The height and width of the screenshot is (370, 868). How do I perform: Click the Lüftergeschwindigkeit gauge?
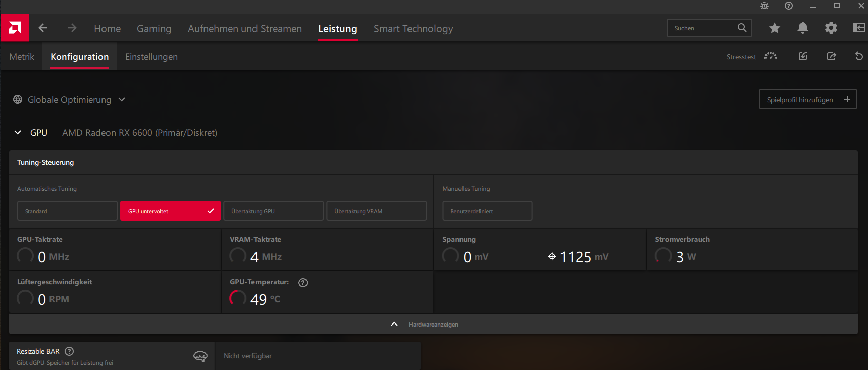click(x=25, y=298)
